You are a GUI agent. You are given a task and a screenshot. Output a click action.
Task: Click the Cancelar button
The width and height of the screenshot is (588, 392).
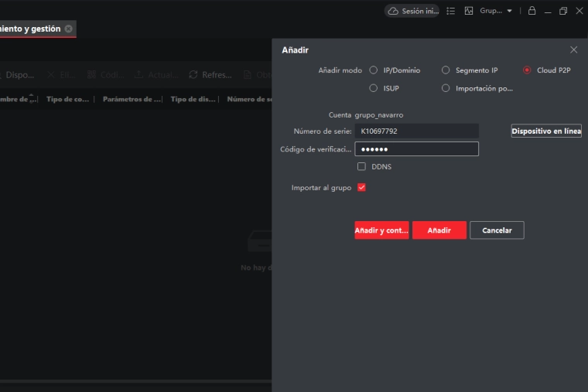click(x=497, y=230)
